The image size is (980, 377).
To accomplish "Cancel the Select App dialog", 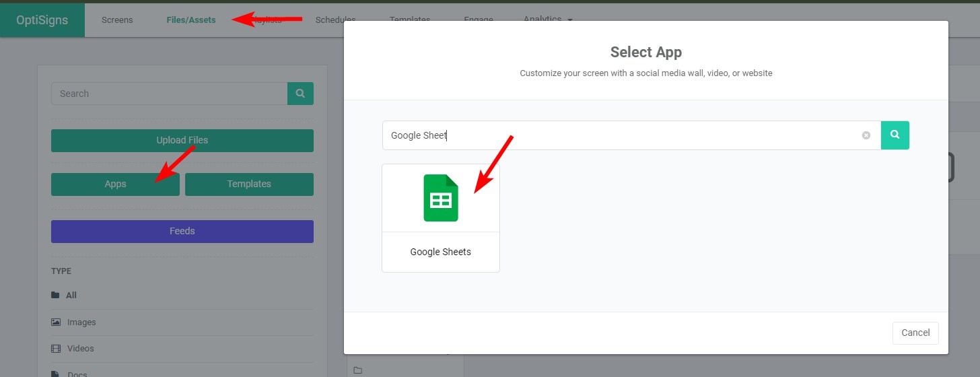I will (x=915, y=333).
